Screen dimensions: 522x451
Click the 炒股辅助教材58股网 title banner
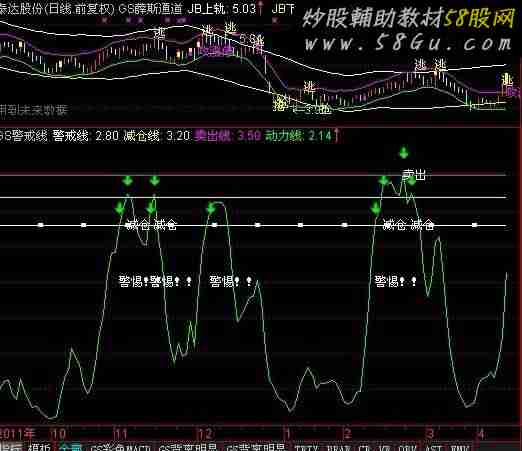409,18
